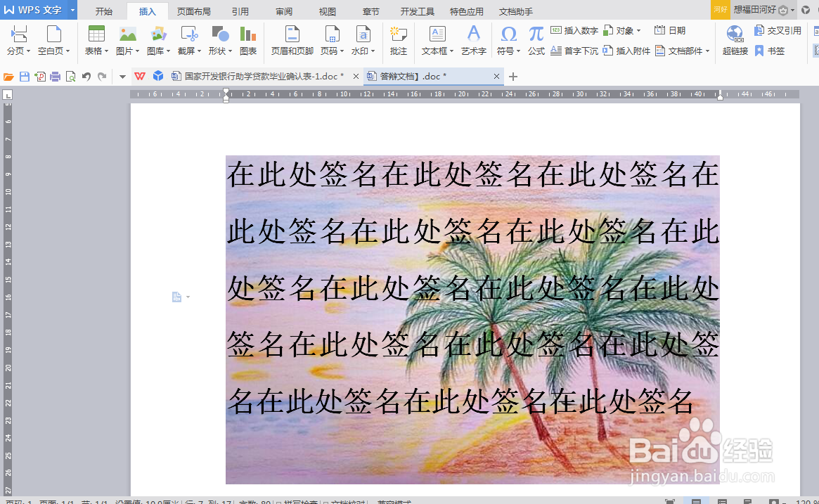Open the 文档助手 tab
Viewport: 819px width, 504px height.
(x=516, y=11)
